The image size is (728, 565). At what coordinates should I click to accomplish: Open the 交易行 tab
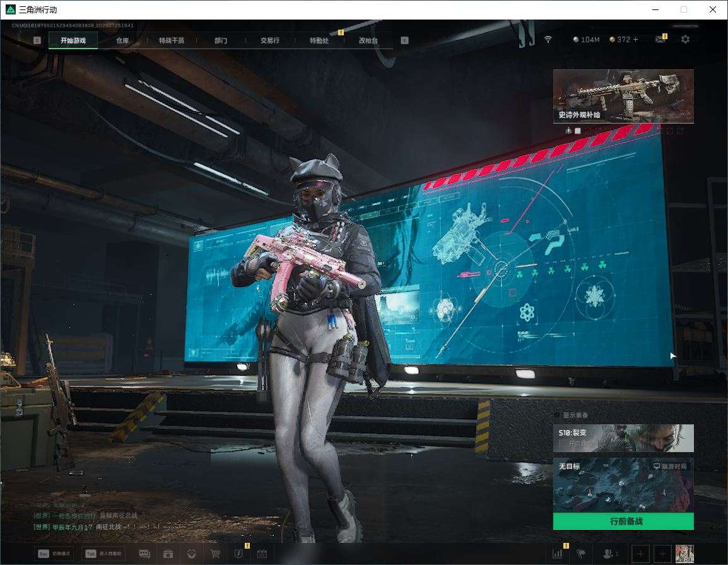click(x=270, y=40)
